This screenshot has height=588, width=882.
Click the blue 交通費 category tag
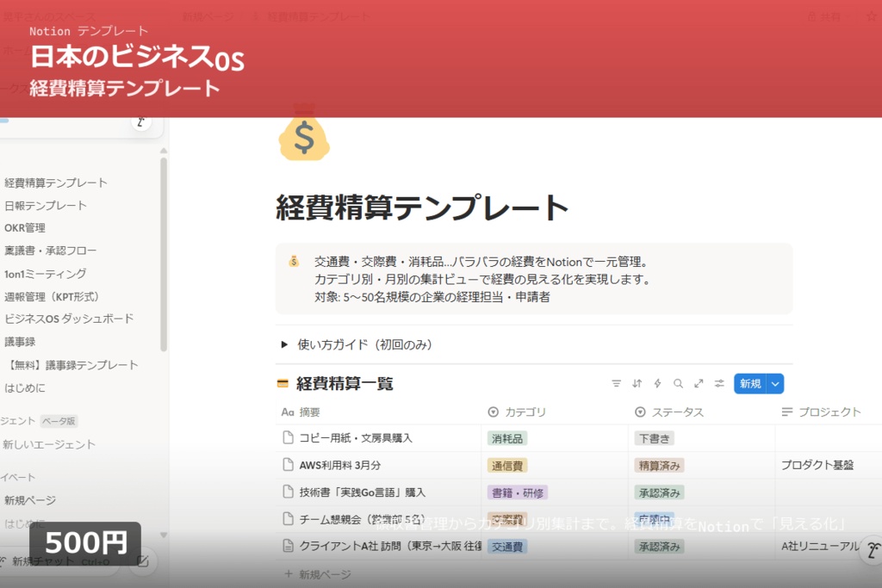(x=506, y=546)
